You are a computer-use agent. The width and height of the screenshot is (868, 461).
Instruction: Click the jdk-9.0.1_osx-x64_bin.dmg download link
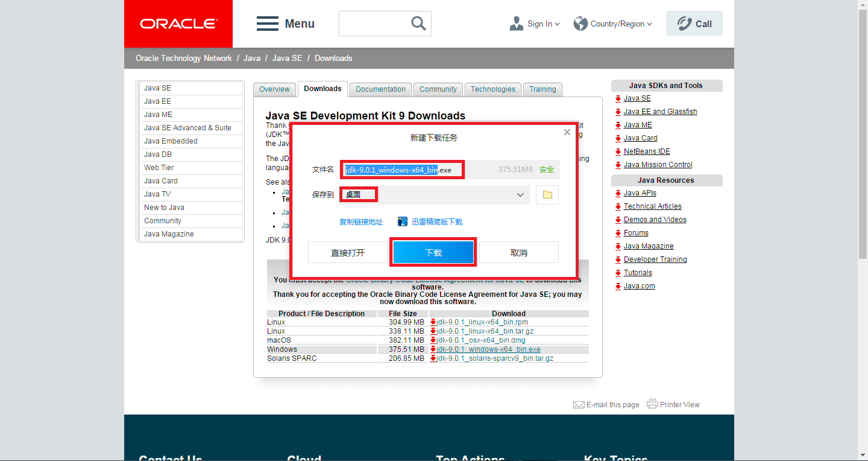481,340
